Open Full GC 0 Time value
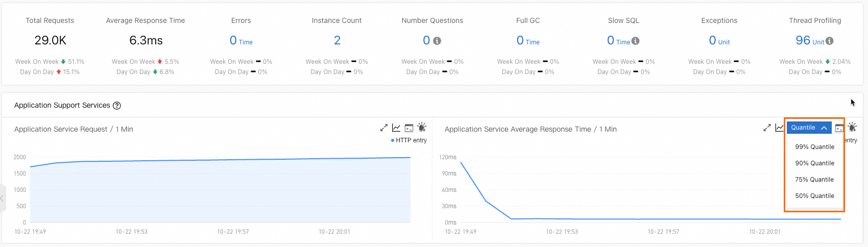The height and width of the screenshot is (247, 868). click(528, 41)
